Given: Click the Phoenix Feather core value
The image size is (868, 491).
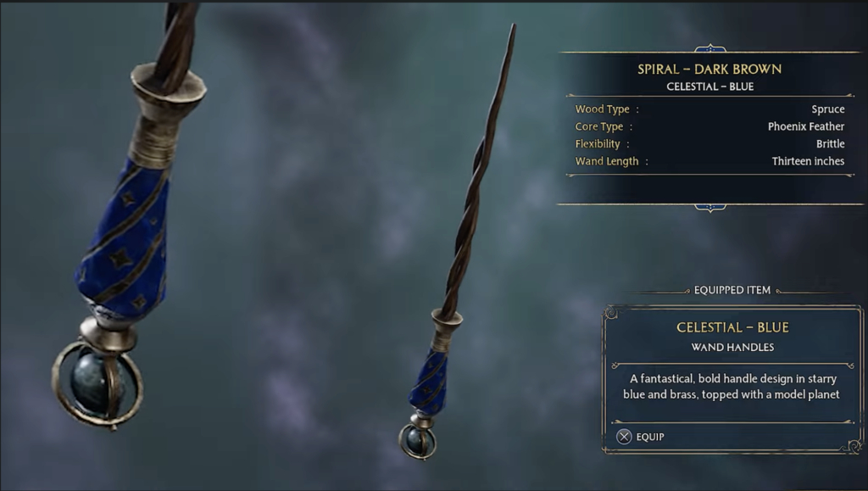Looking at the screenshot, I should coord(806,126).
